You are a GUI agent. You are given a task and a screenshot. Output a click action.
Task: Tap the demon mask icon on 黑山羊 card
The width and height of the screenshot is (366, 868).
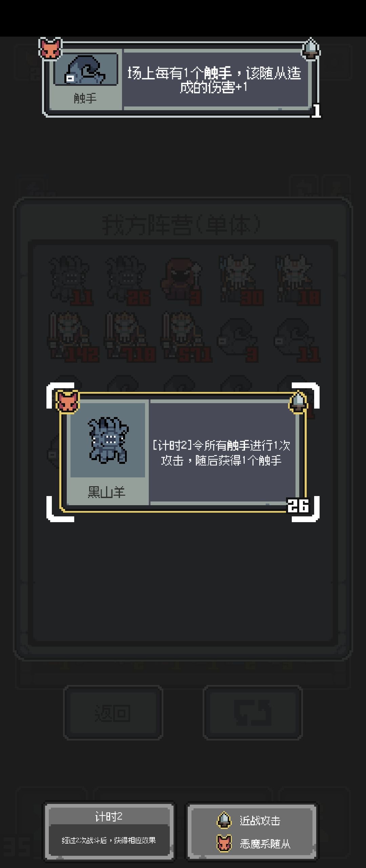(67, 402)
